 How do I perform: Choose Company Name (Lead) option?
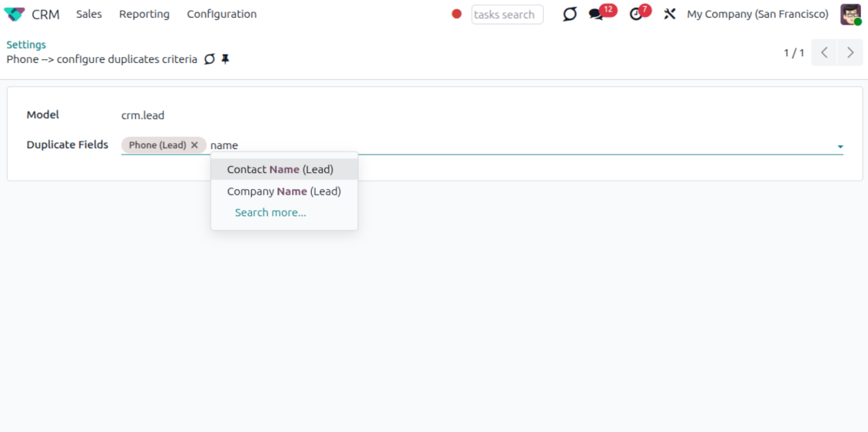pos(283,191)
